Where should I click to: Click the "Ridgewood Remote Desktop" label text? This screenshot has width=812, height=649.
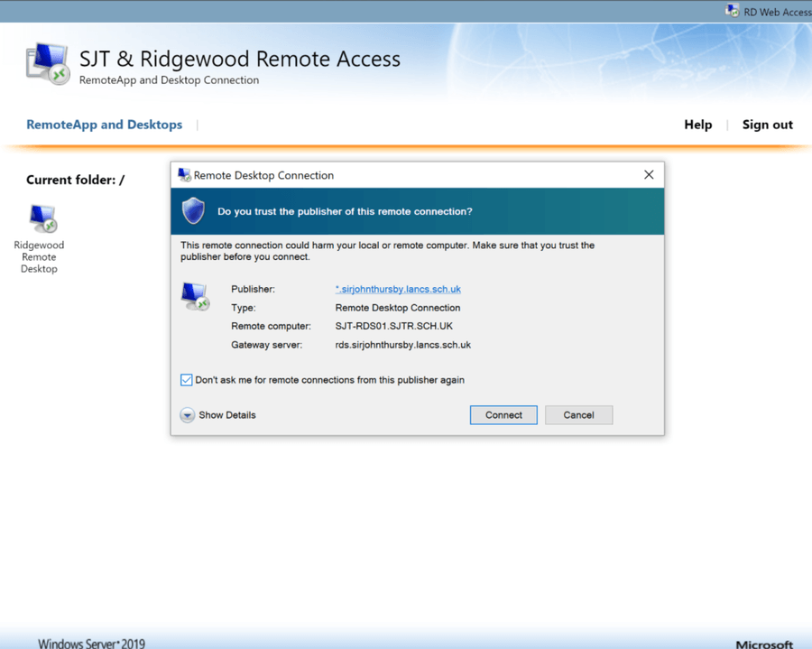[x=39, y=257]
